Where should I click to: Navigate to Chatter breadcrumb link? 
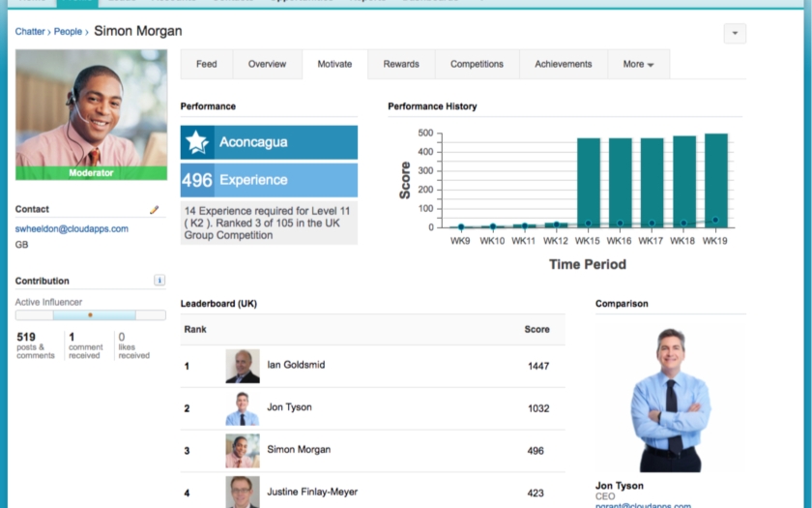click(x=30, y=32)
